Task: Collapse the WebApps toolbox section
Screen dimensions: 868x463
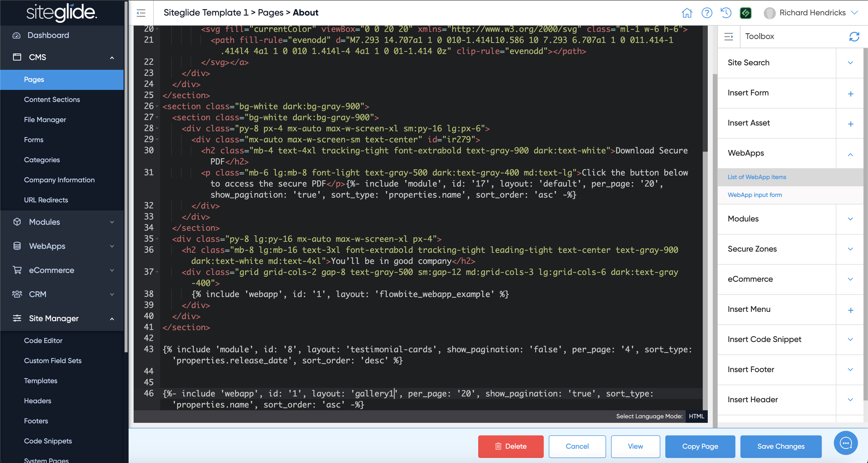Action: [850, 154]
